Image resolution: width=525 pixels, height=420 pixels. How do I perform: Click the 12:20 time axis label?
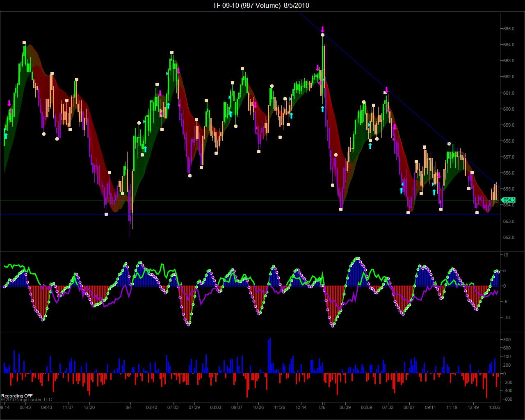tap(89, 408)
